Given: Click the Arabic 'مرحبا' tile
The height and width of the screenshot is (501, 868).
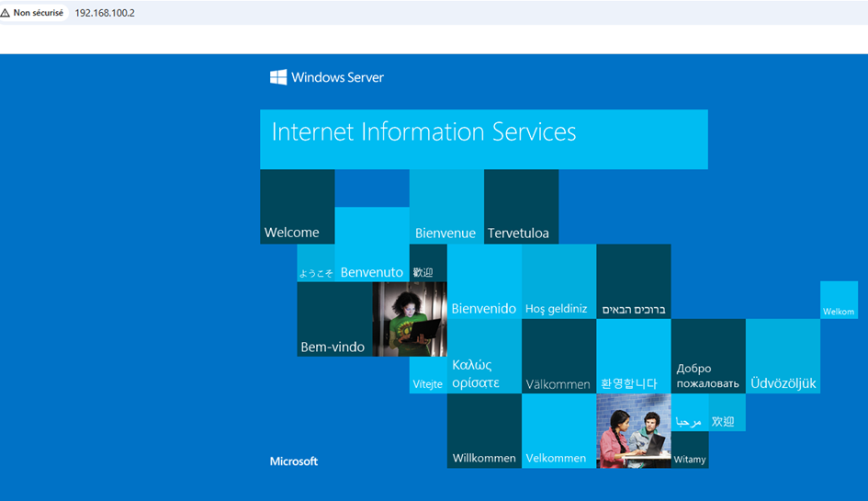Looking at the screenshot, I should tap(690, 413).
